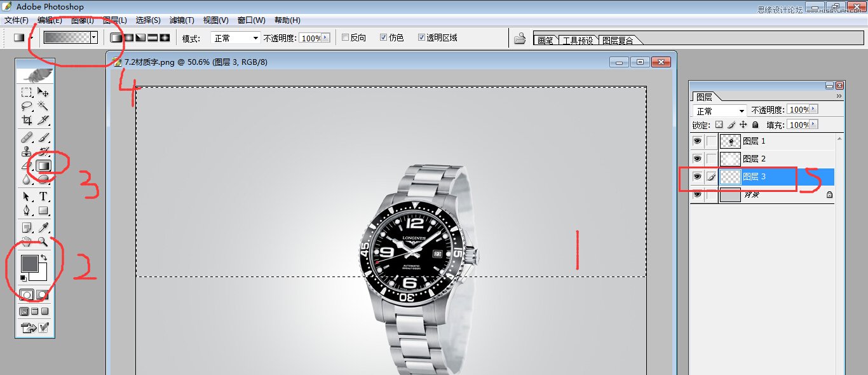868x375 pixels.
Task: Select the History Brush tool
Action: tap(43, 151)
